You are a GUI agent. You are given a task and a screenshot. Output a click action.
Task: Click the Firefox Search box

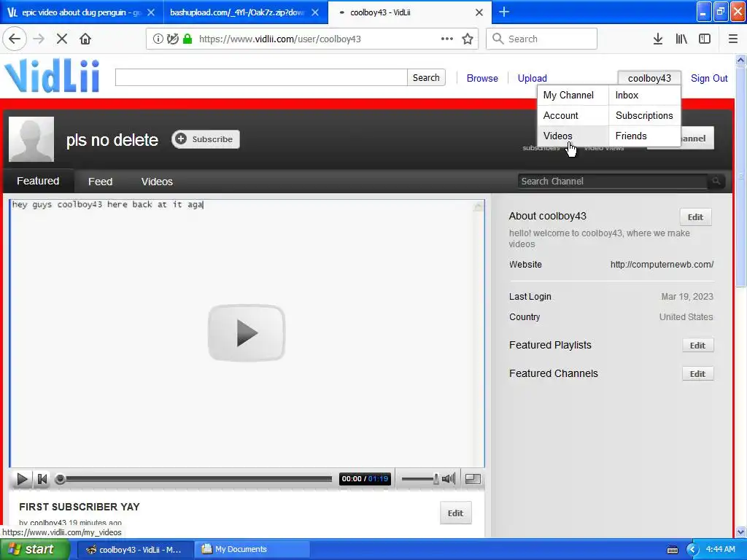click(x=541, y=39)
